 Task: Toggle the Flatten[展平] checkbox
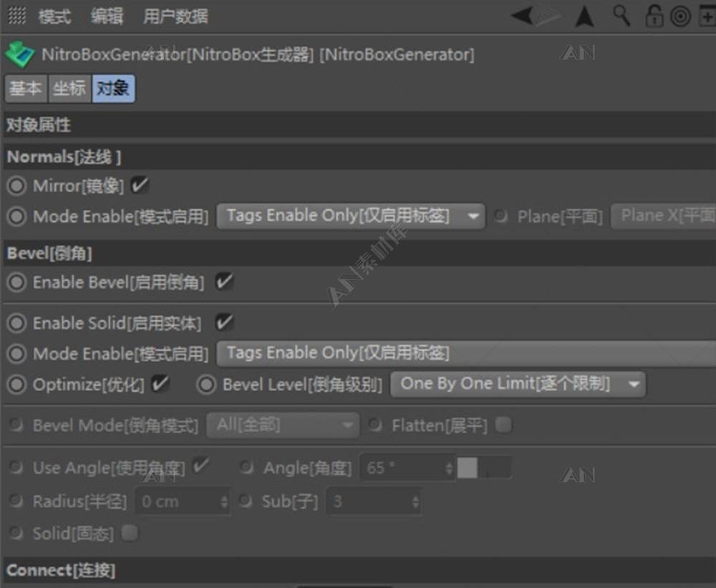pyautogui.click(x=503, y=425)
